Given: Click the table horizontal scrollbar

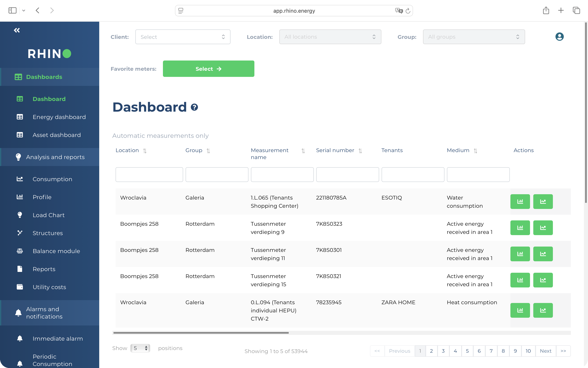Looking at the screenshot, I should [201, 333].
